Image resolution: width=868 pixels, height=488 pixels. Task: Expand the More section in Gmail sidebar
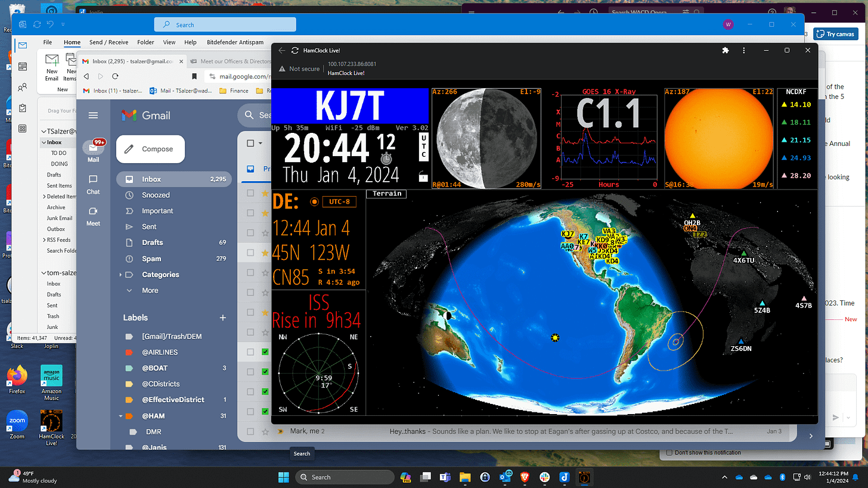tap(129, 290)
